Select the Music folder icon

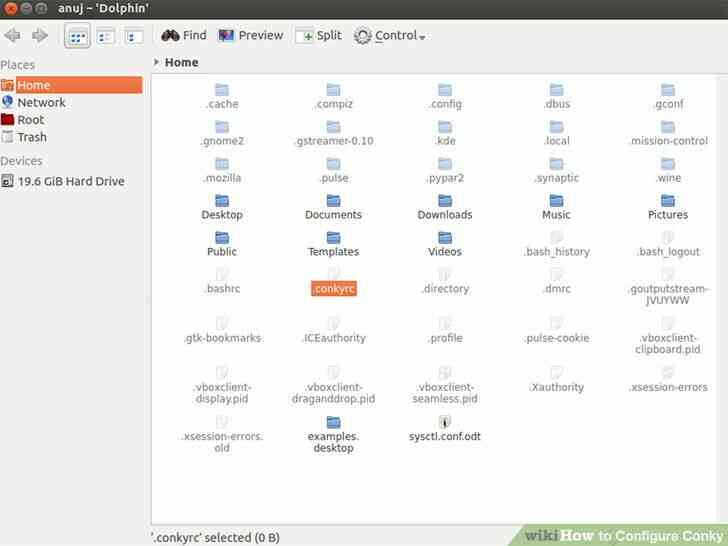pyautogui.click(x=556, y=201)
